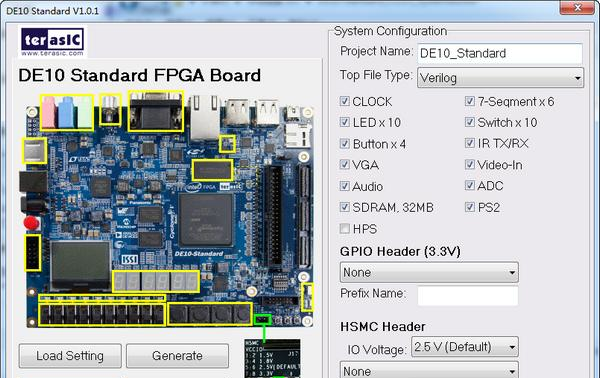The image size is (600, 378).
Task: Disable the VGA checkbox
Action: 344,165
